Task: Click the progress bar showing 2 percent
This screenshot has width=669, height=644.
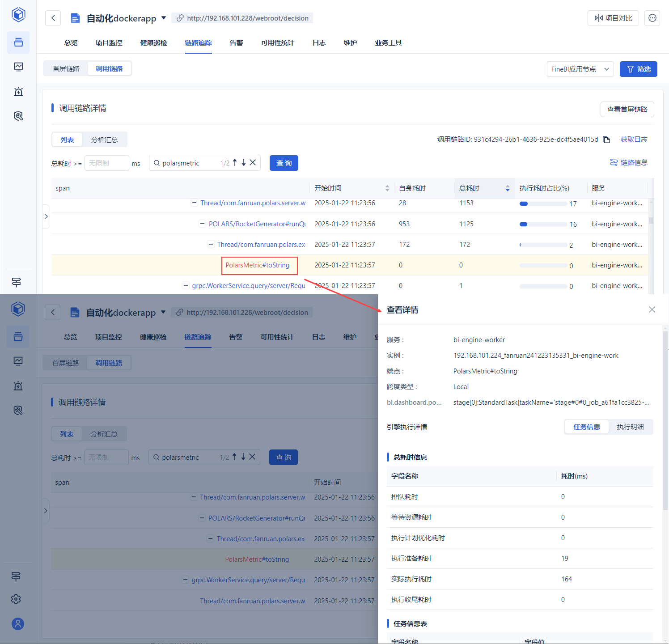Action: 543,245
